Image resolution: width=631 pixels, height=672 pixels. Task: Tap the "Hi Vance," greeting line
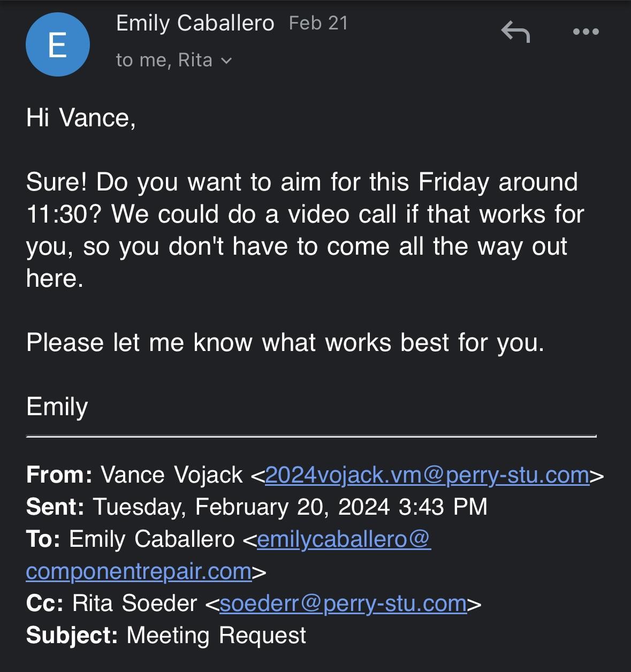click(x=81, y=118)
